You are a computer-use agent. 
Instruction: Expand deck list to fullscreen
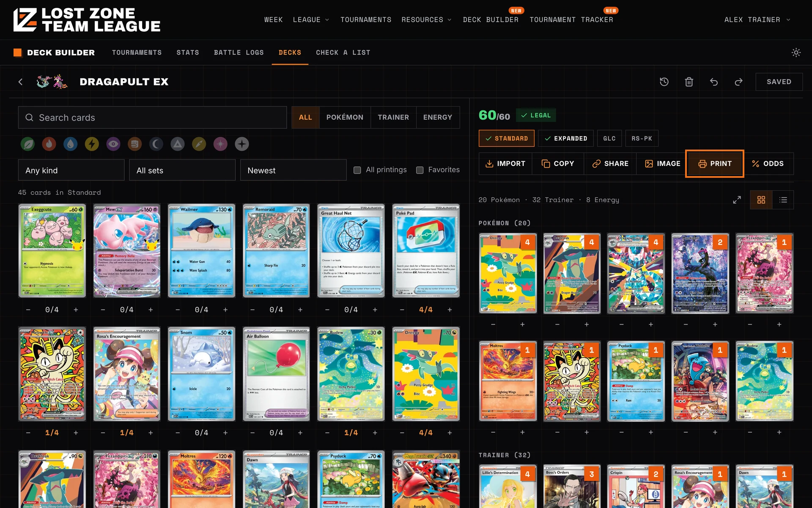pyautogui.click(x=737, y=200)
